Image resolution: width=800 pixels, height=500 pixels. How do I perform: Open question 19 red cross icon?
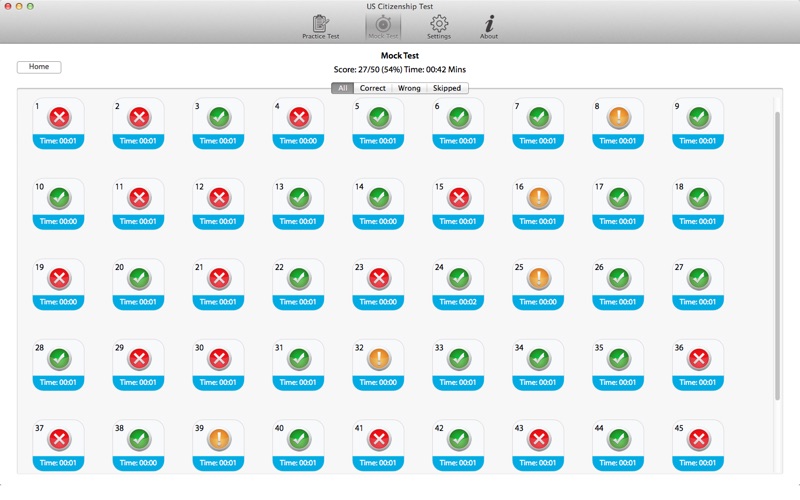pyautogui.click(x=59, y=279)
